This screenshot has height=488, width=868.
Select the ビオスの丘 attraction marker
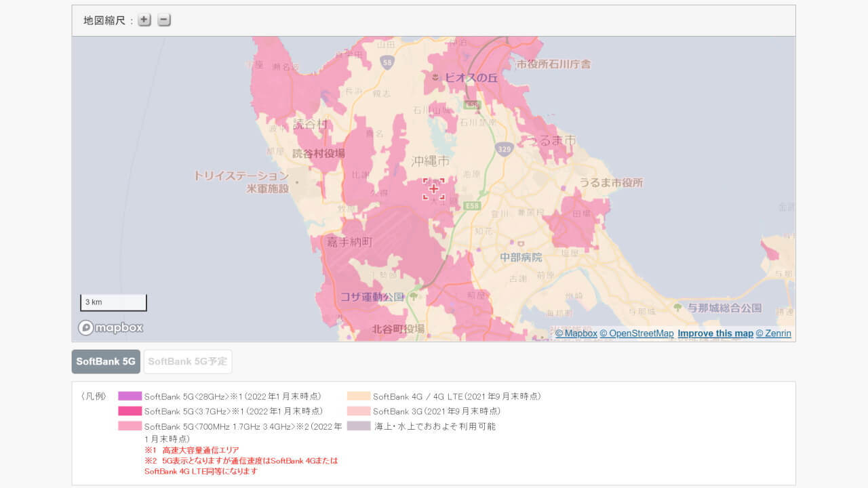point(437,77)
